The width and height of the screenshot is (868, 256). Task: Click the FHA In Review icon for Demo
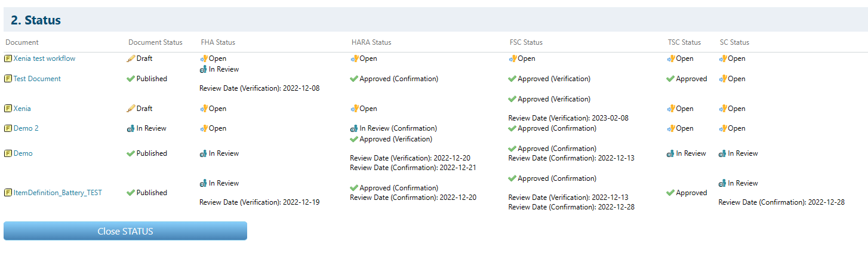click(x=204, y=153)
